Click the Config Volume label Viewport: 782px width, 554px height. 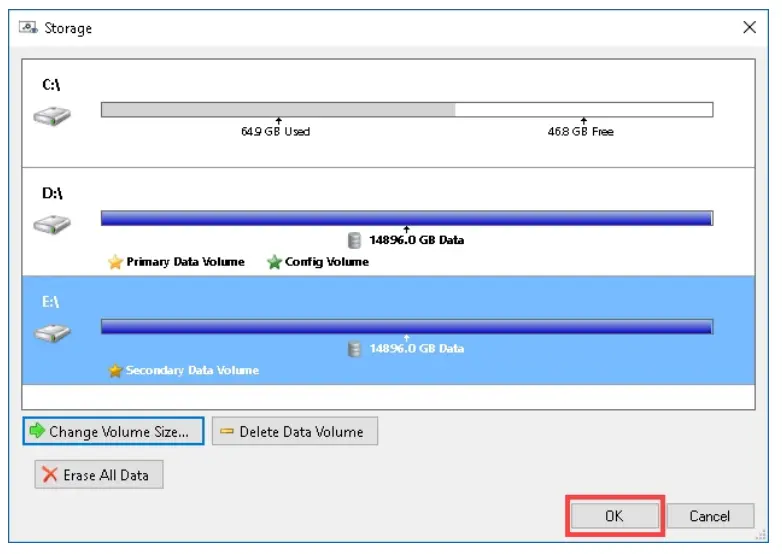click(327, 262)
